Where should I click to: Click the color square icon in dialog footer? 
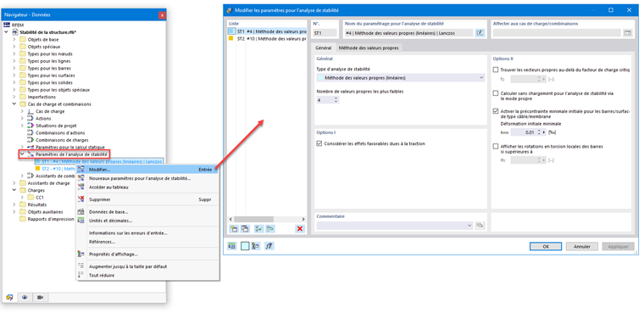[245, 246]
